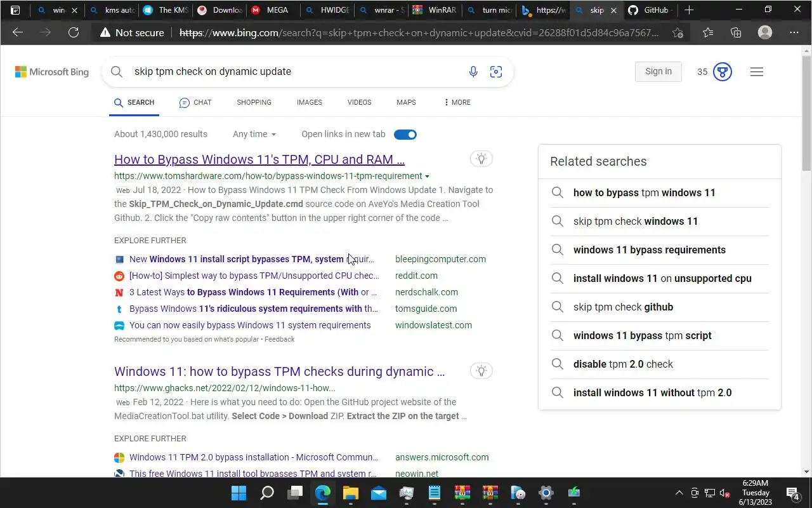This screenshot has width=812, height=508.
Task: Open visual search camera icon
Action: pos(496,72)
